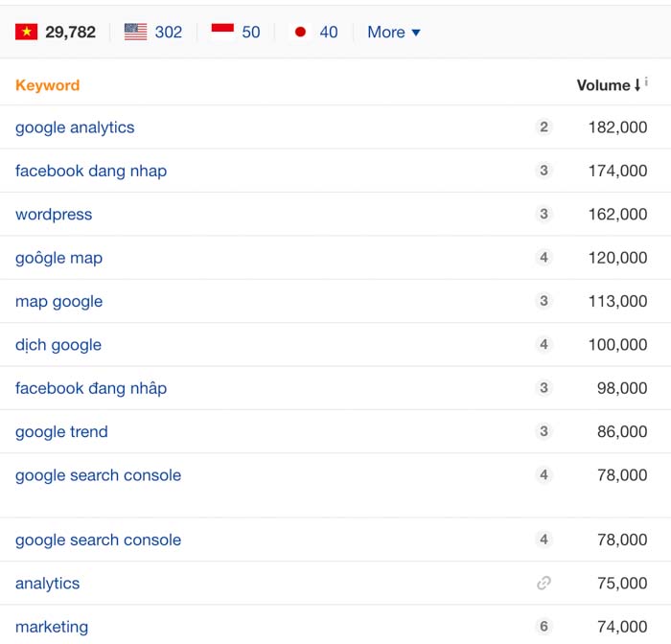Viewport: 671px width, 644px height.
Task: Click position badge 4 in dịch google row
Action: coord(544,344)
